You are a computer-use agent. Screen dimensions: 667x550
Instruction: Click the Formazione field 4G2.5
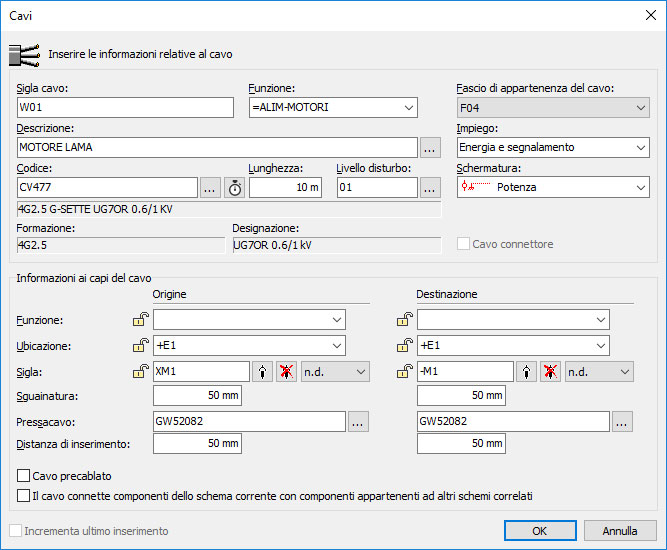tap(121, 245)
